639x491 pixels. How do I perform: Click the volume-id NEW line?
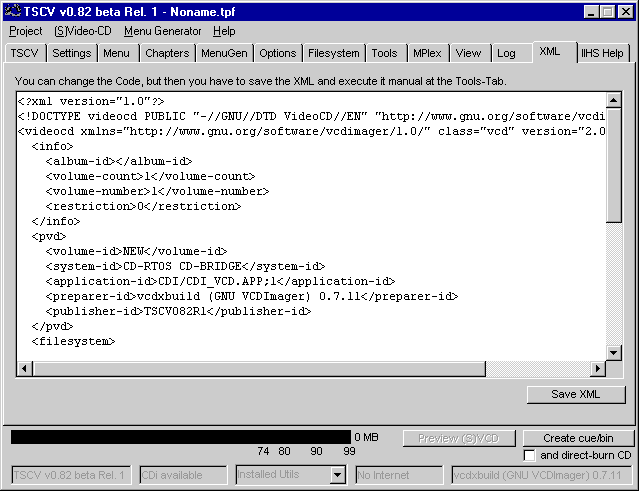(x=136, y=251)
